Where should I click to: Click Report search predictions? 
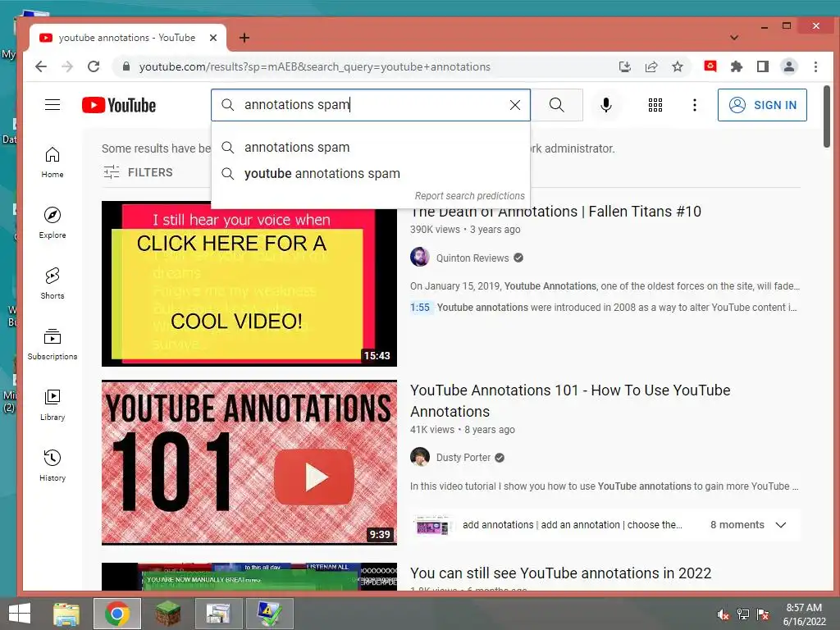[x=469, y=196]
